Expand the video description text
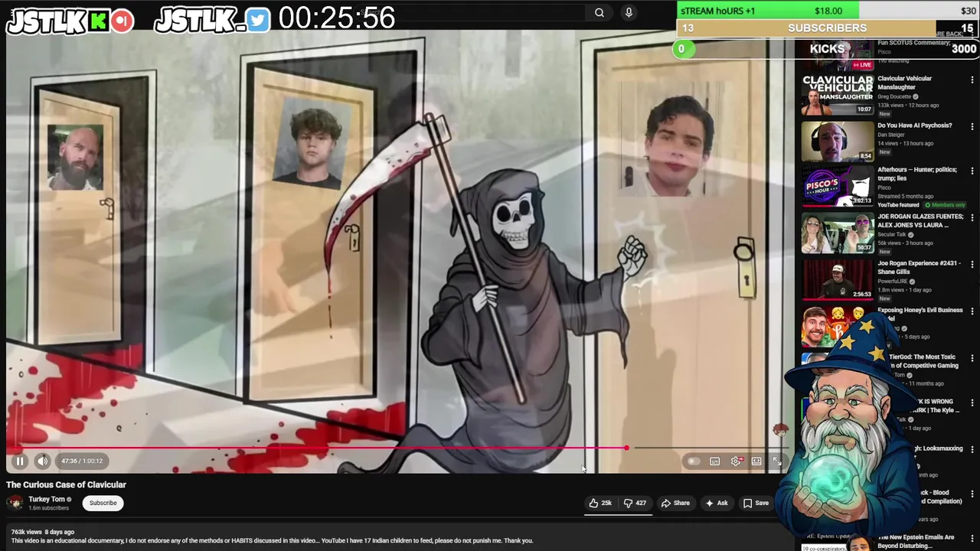This screenshot has width=980, height=551. (x=272, y=540)
